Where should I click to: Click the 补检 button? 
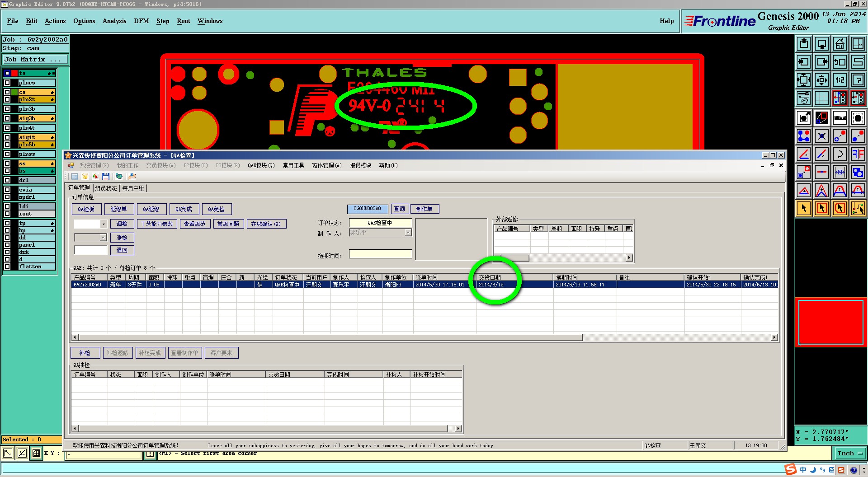(x=85, y=353)
